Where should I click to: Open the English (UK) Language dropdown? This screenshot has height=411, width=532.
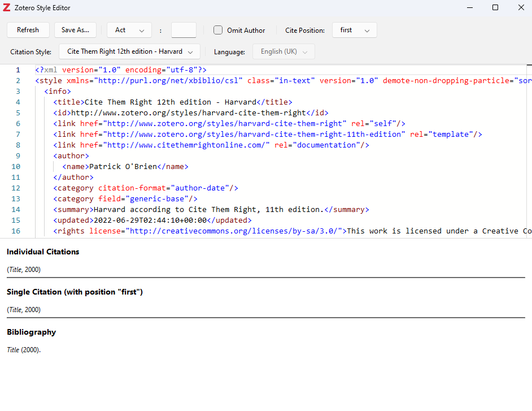click(x=284, y=51)
